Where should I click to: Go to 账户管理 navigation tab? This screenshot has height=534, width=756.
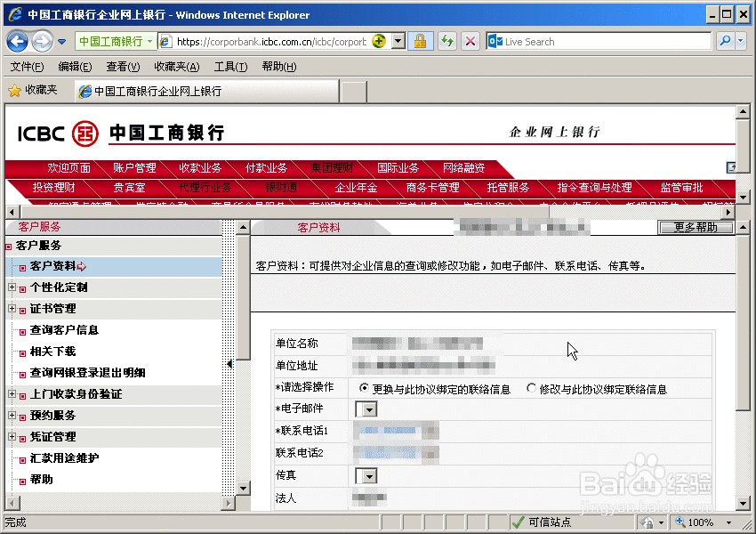(x=134, y=168)
